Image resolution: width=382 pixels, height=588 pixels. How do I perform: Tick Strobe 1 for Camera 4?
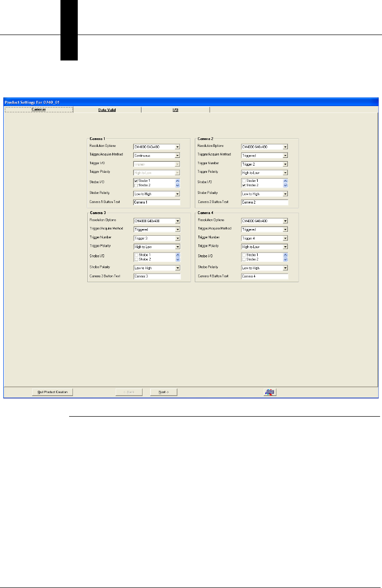click(x=244, y=255)
